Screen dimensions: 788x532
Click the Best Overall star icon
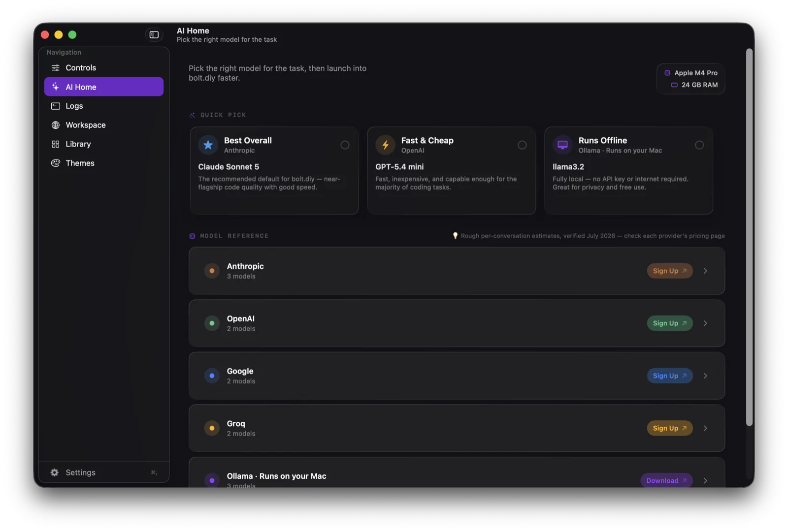coord(208,145)
